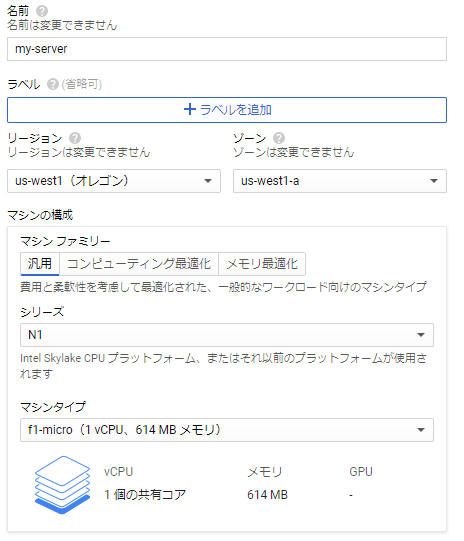
Task: Click the 名前は変更できません note
Action: tap(62, 25)
